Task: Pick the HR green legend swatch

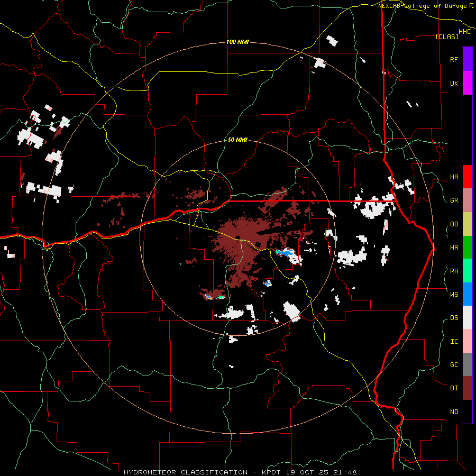Action: (x=467, y=248)
